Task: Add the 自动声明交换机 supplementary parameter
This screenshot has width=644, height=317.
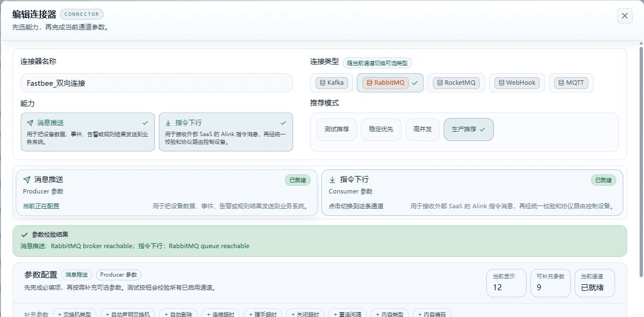Action: 128,314
